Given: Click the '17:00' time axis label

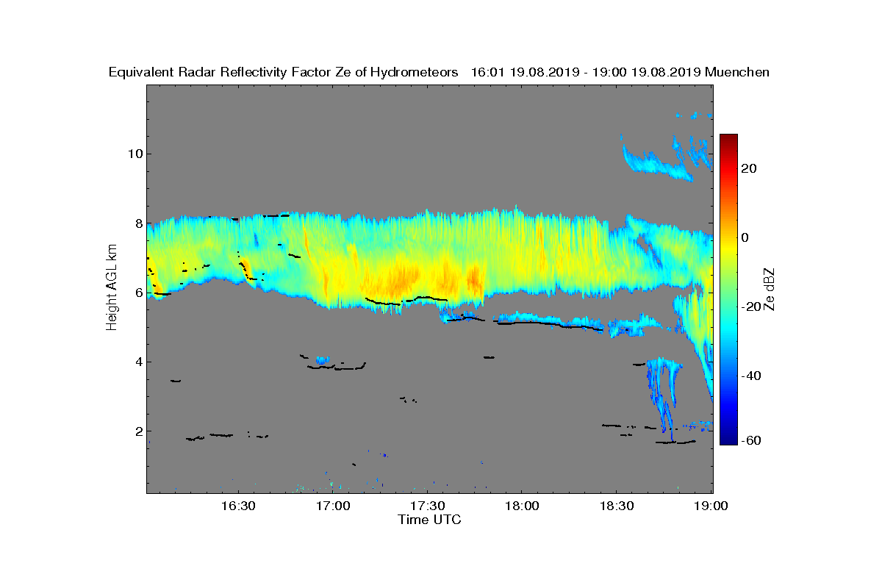Looking at the screenshot, I should tap(332, 506).
